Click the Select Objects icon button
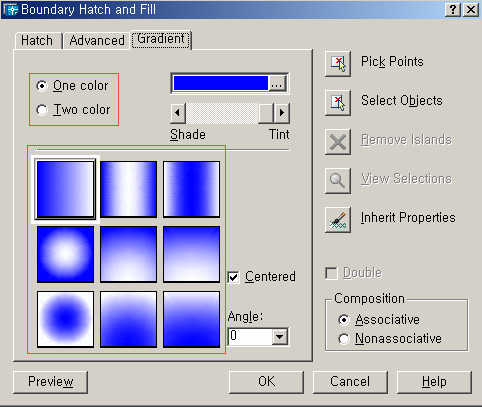Screen dimensions: 482x407 338,103
